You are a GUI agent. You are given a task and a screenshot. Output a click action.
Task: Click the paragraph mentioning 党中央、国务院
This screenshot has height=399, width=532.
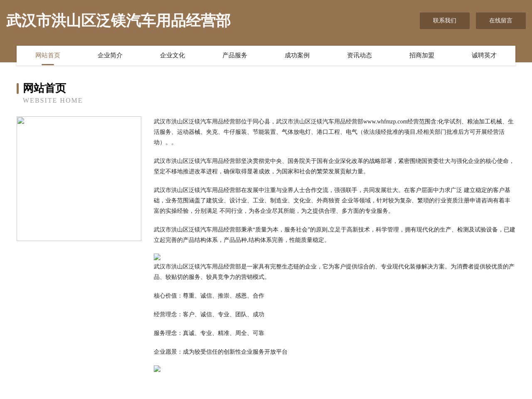pos(335,166)
